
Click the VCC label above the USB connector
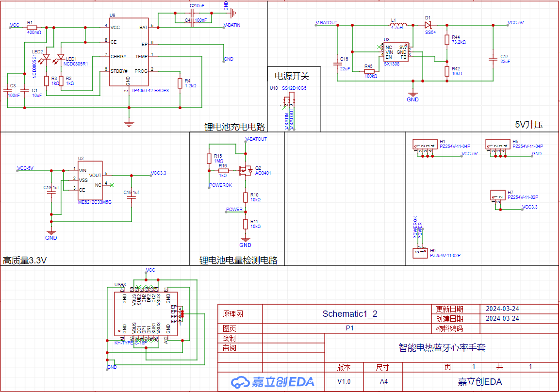(150, 270)
